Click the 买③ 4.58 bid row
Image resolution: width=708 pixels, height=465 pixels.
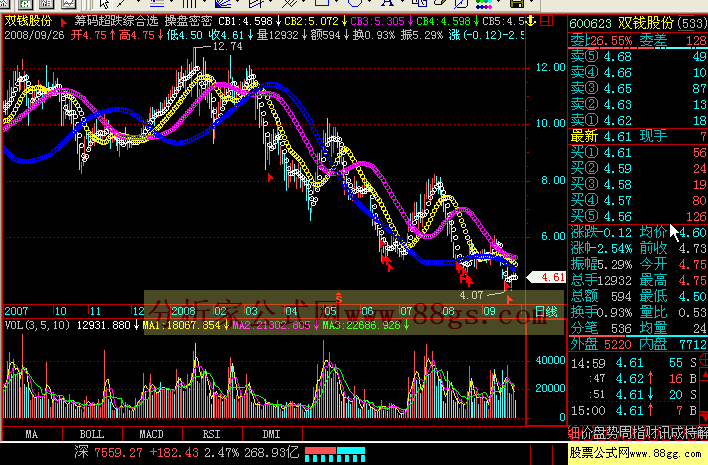(x=638, y=184)
